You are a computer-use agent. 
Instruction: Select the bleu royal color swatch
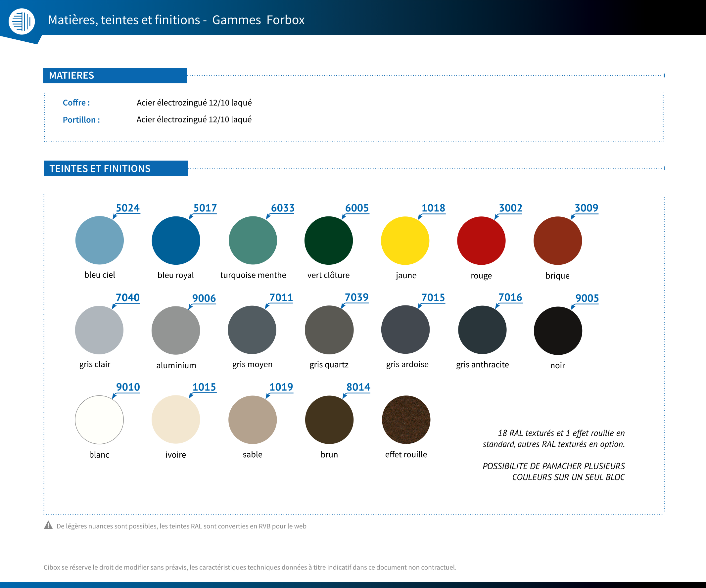point(176,241)
